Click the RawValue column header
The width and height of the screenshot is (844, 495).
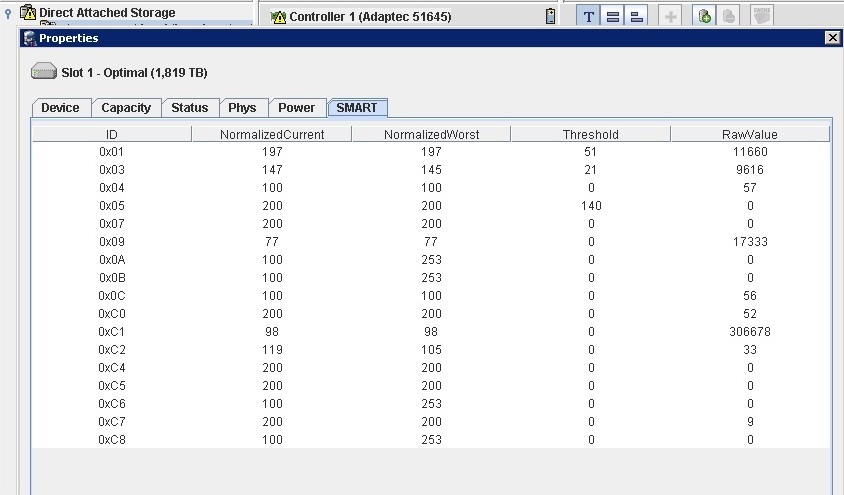[749, 134]
